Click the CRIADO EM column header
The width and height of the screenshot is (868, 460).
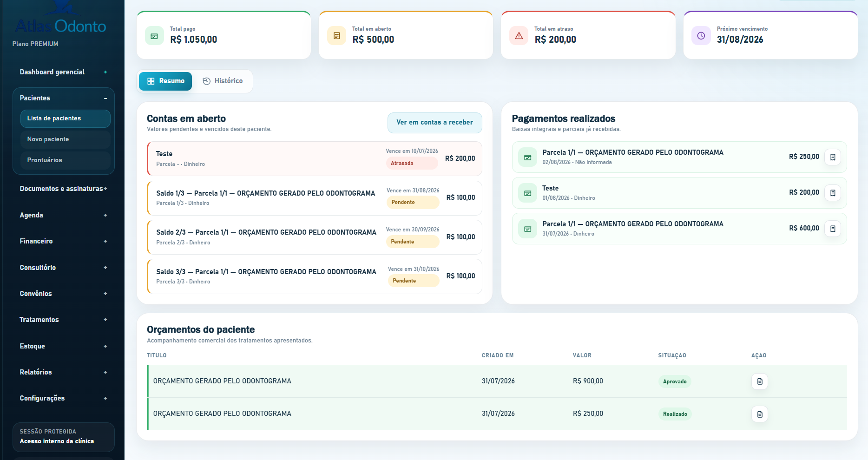point(498,355)
